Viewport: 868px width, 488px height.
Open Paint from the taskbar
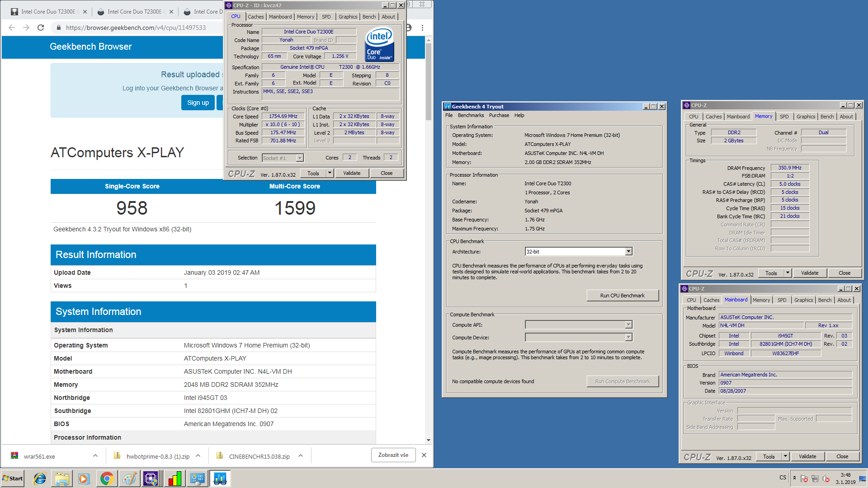129,479
